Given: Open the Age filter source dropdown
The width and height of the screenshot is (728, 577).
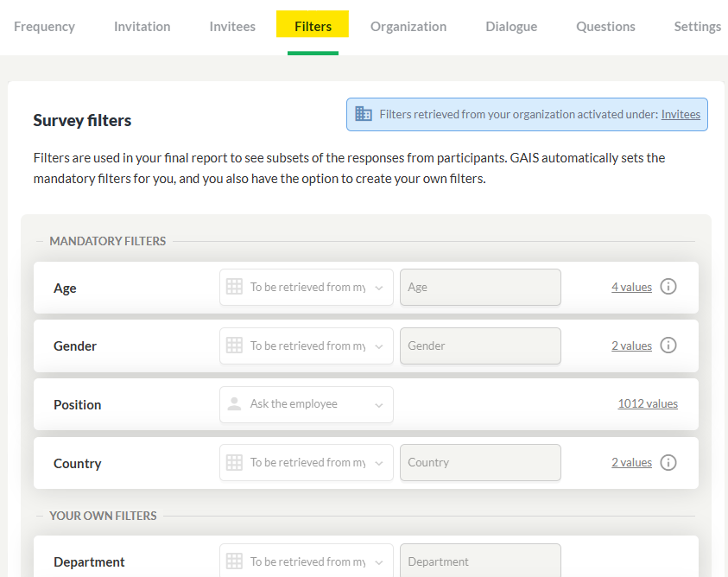Looking at the screenshot, I should [x=307, y=287].
